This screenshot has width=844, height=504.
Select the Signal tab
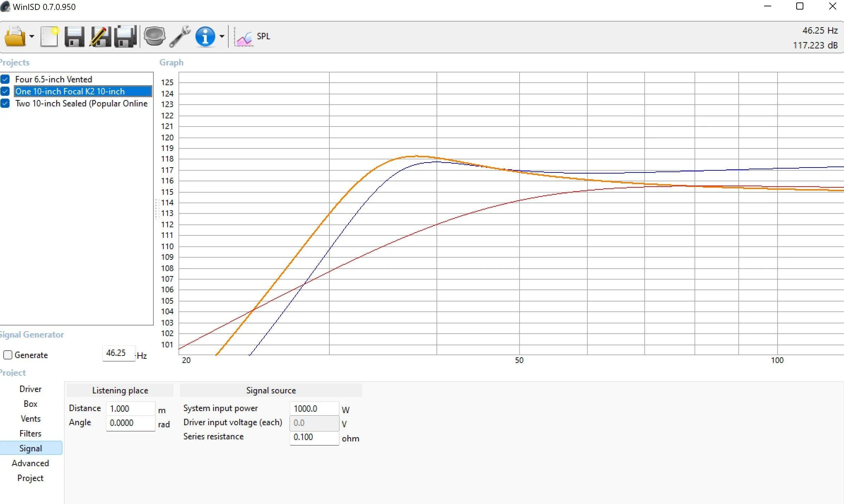(x=30, y=448)
